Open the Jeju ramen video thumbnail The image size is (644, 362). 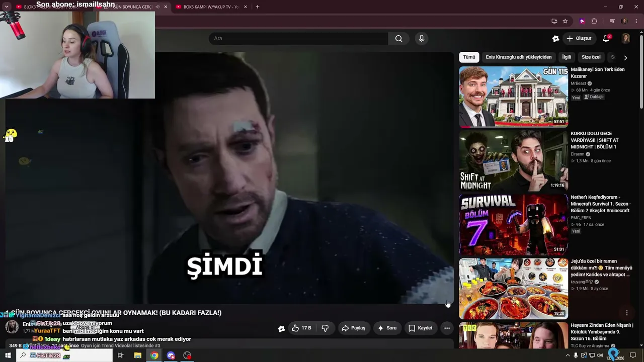(513, 289)
